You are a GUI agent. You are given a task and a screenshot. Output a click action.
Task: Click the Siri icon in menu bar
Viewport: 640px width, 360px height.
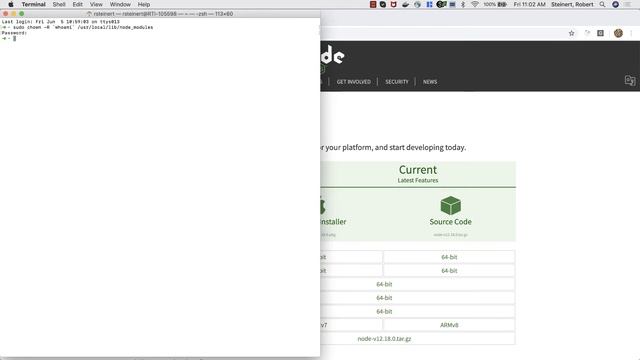(x=616, y=4)
